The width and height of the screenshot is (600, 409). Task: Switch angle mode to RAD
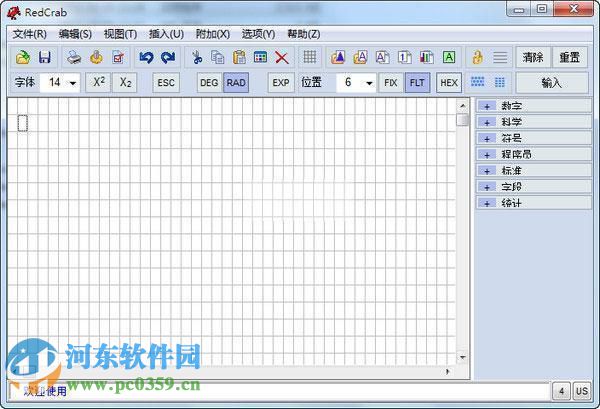point(236,83)
